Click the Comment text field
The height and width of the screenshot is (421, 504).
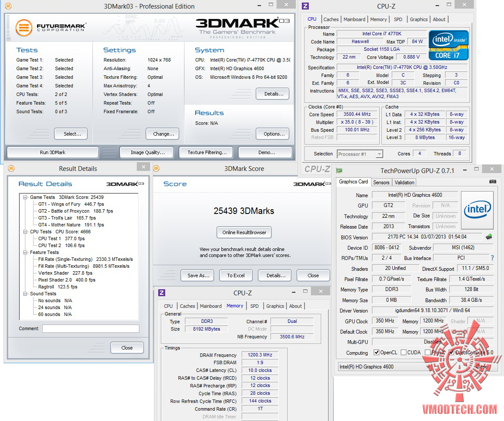(90, 328)
